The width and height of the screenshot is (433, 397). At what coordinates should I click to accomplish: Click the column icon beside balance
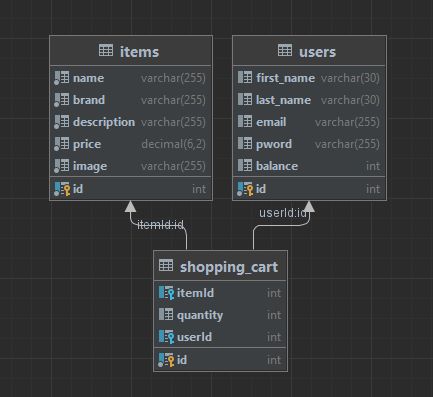(245, 166)
